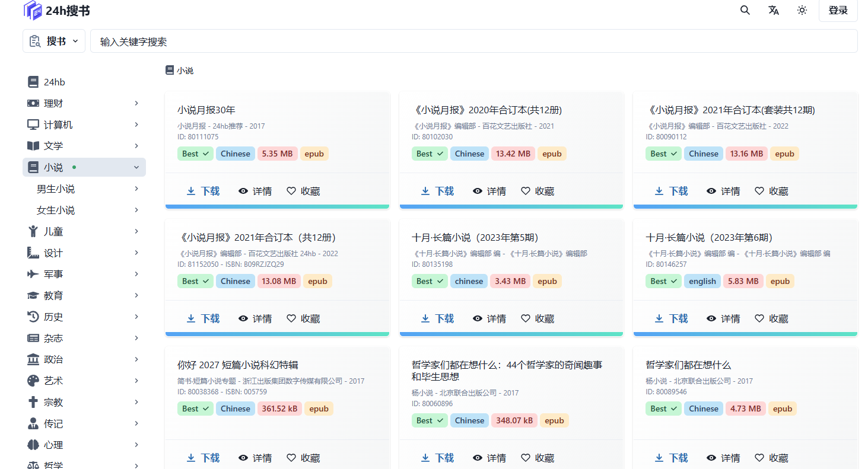868x469 pixels.
Task: Collapse the 小说 category in sidebar
Action: [x=136, y=168]
